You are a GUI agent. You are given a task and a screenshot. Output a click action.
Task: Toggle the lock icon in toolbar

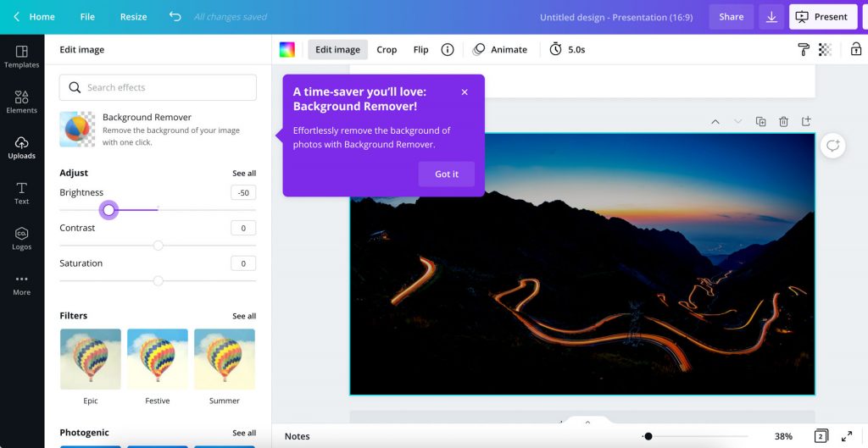point(856,50)
